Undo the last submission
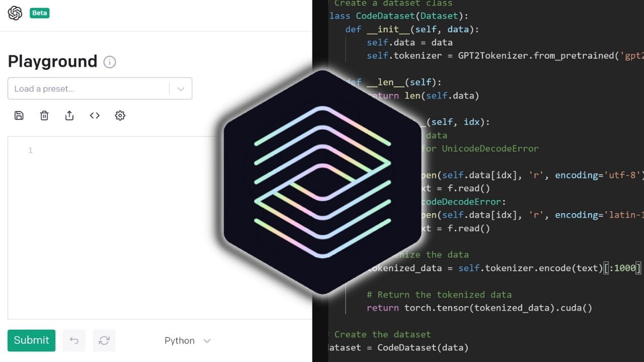The image size is (644, 362). tap(74, 340)
